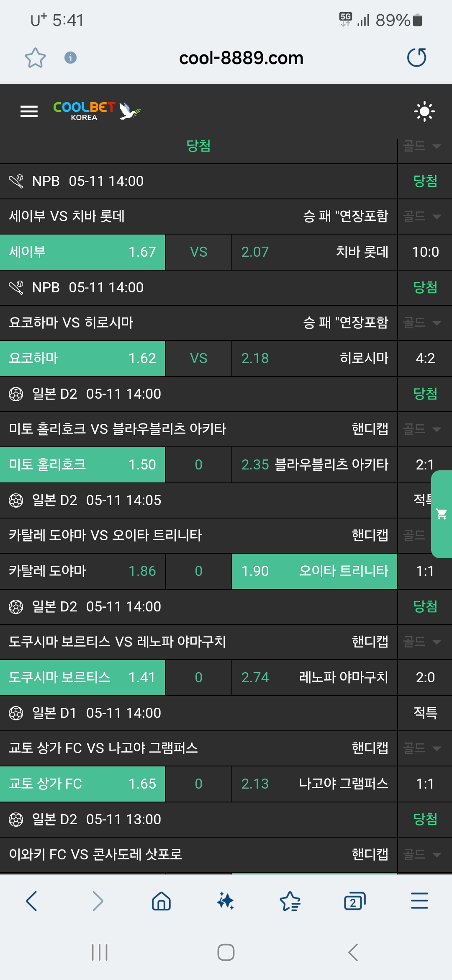Screen dimensions: 452x980
Task: Open the browser tools menu
Action: [x=419, y=901]
